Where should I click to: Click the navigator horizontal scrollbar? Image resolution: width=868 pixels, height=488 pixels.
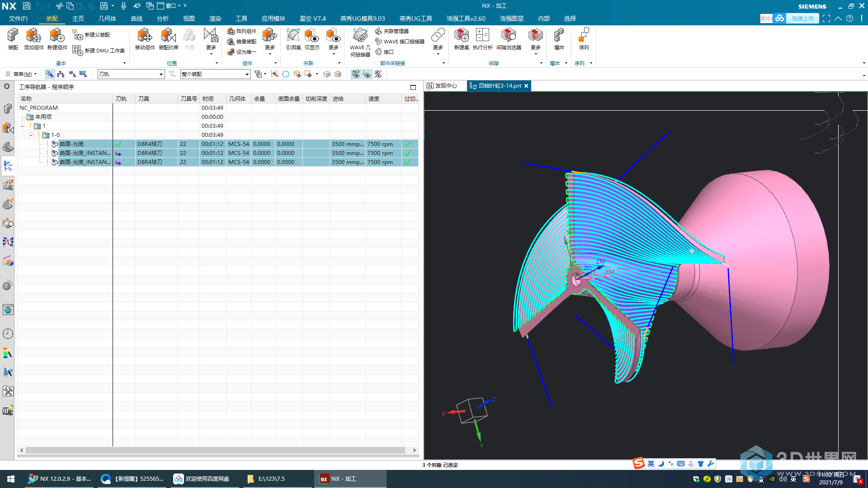coord(215,450)
